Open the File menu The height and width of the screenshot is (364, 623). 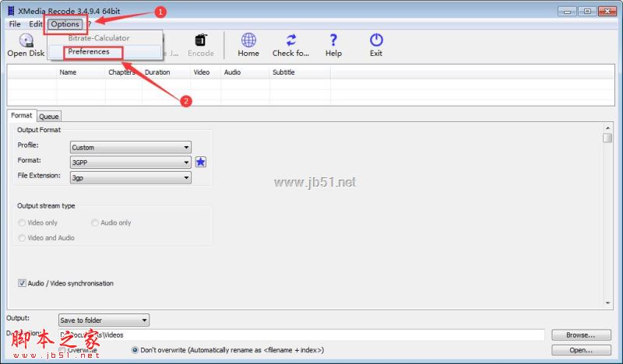(15, 24)
